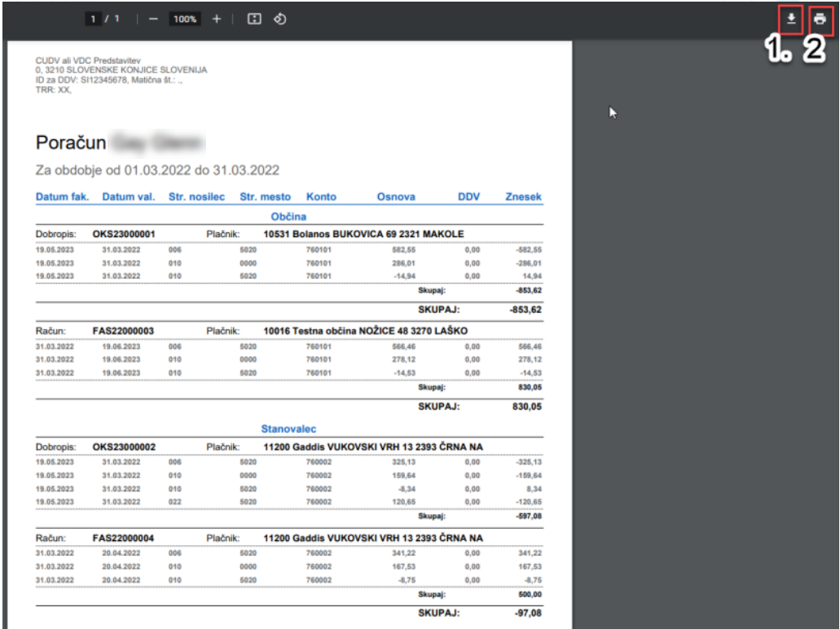Image resolution: width=840 pixels, height=629 pixels.
Task: Click amount 325,13 in Osnova column
Action: tap(403, 462)
